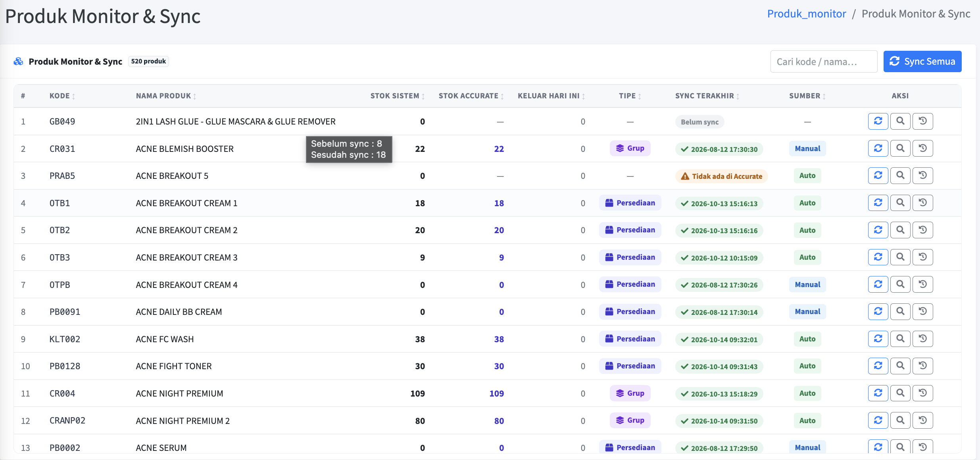
Task: Click the Belum sync status badge
Action: pyautogui.click(x=699, y=122)
